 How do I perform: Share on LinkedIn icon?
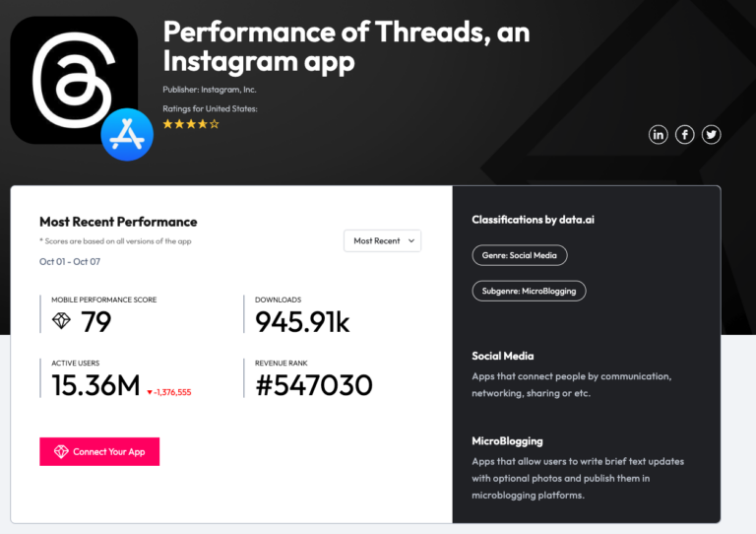click(659, 135)
